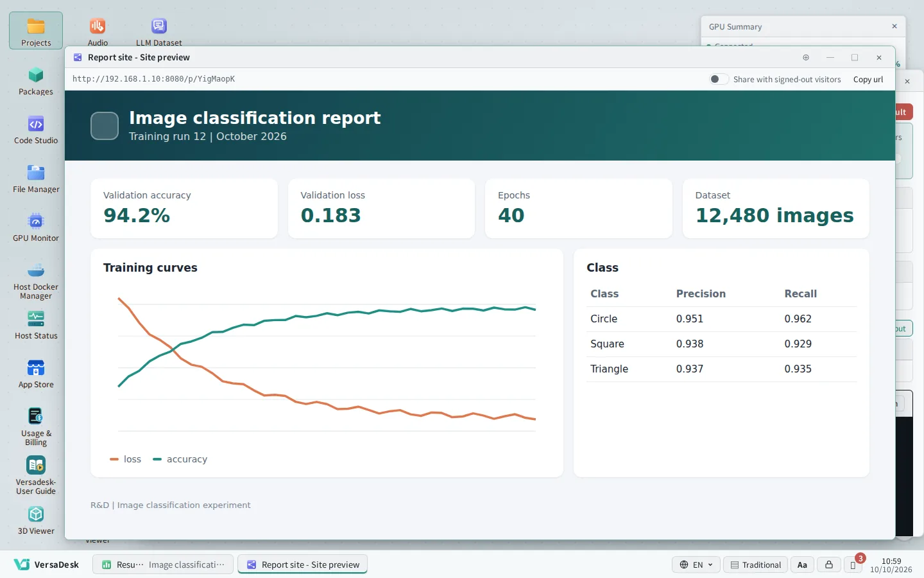Open the File Manager icon
The image size is (924, 578).
click(36, 179)
